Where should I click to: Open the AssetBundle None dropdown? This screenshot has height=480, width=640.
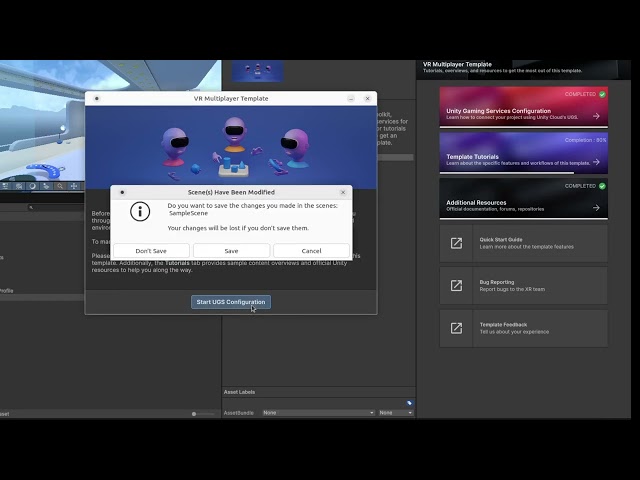click(x=318, y=413)
